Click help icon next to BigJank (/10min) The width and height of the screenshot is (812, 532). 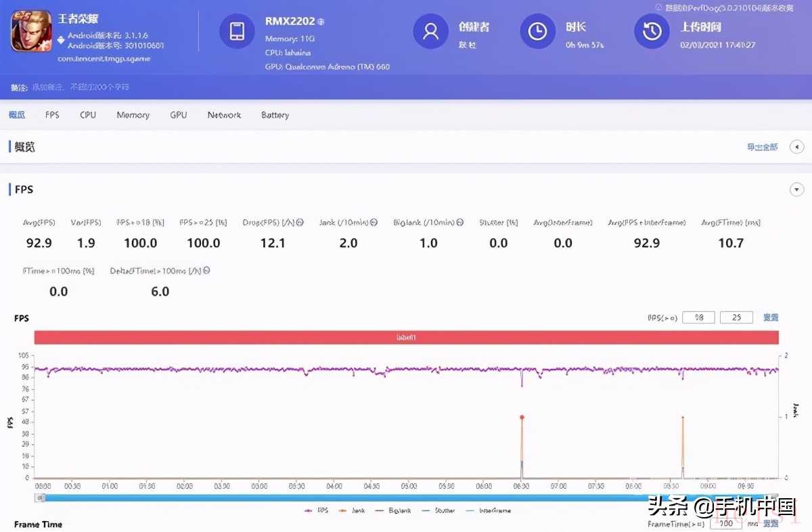459,223
